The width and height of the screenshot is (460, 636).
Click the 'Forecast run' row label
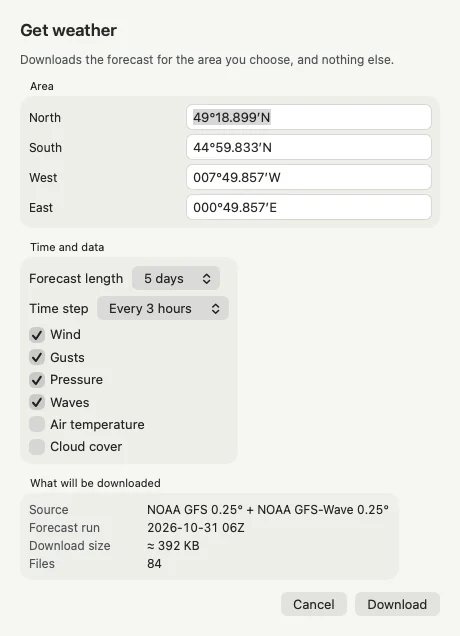pos(64,528)
